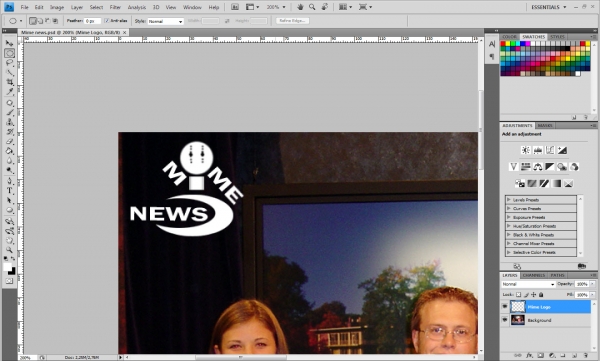The height and width of the screenshot is (361, 600).
Task: Switch to the Masks tab
Action: pyautogui.click(x=545, y=126)
